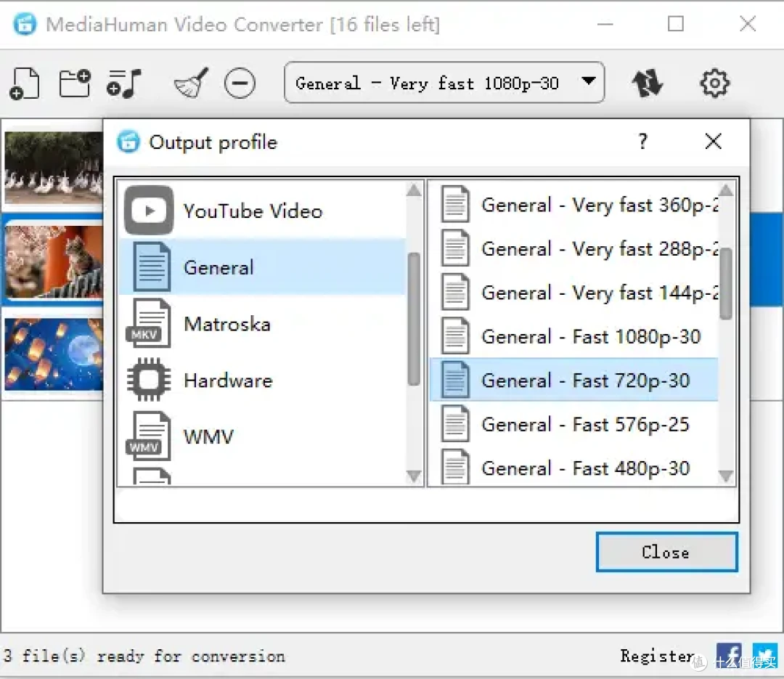The width and height of the screenshot is (784, 679).
Task: Open the Facebook icon in status bar
Action: tap(729, 656)
